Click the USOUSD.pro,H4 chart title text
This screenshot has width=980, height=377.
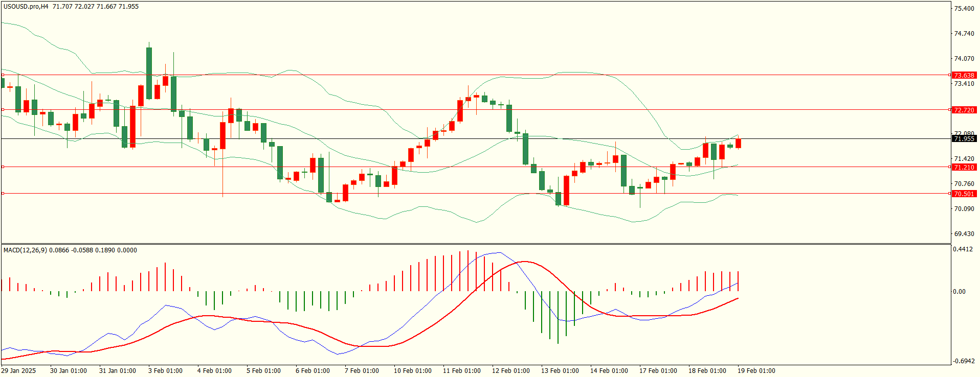click(26, 7)
